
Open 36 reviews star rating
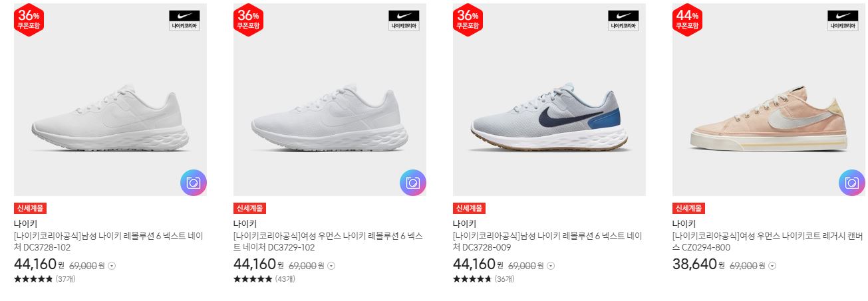pyautogui.click(x=484, y=279)
